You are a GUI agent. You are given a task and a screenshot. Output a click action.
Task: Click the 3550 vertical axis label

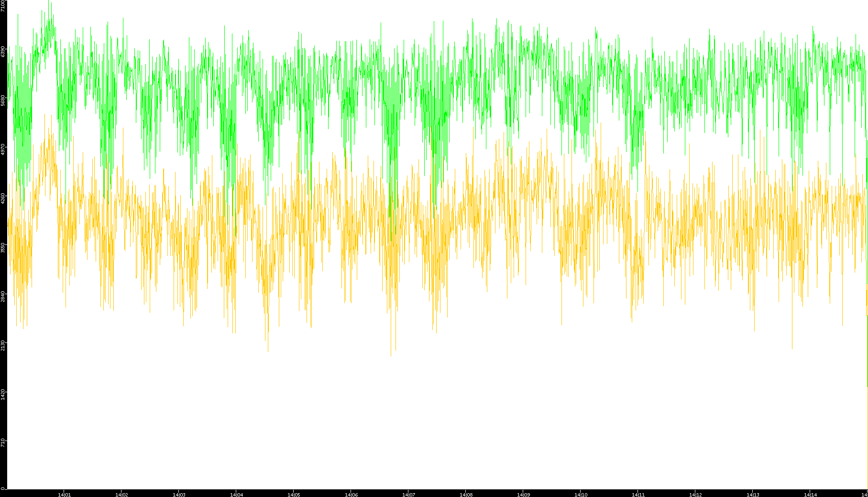point(3,247)
